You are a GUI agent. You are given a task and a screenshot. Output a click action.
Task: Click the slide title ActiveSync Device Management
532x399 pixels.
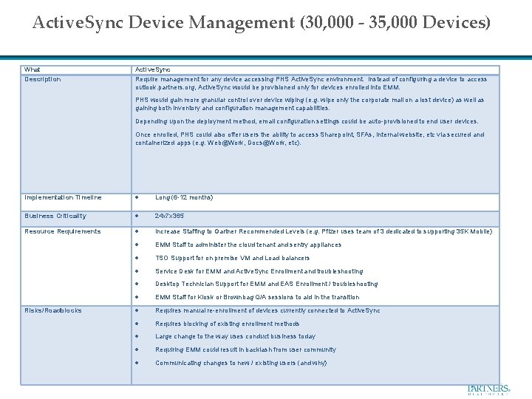(262, 22)
